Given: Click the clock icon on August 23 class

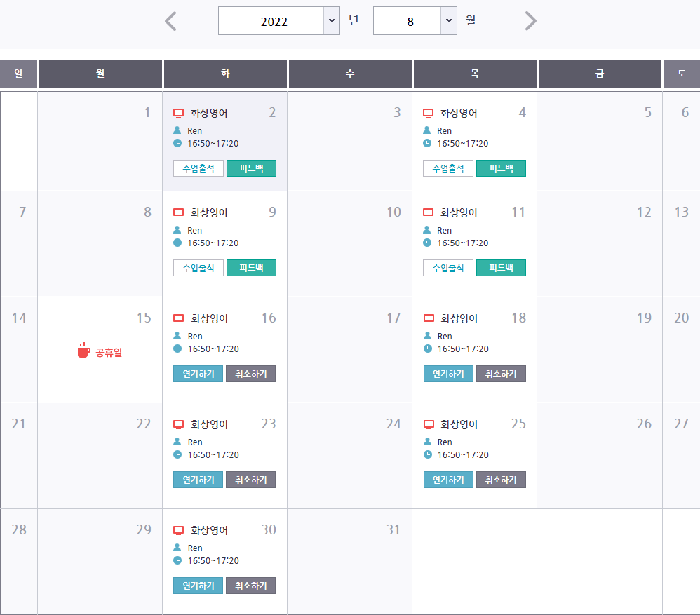Looking at the screenshot, I should click(177, 454).
